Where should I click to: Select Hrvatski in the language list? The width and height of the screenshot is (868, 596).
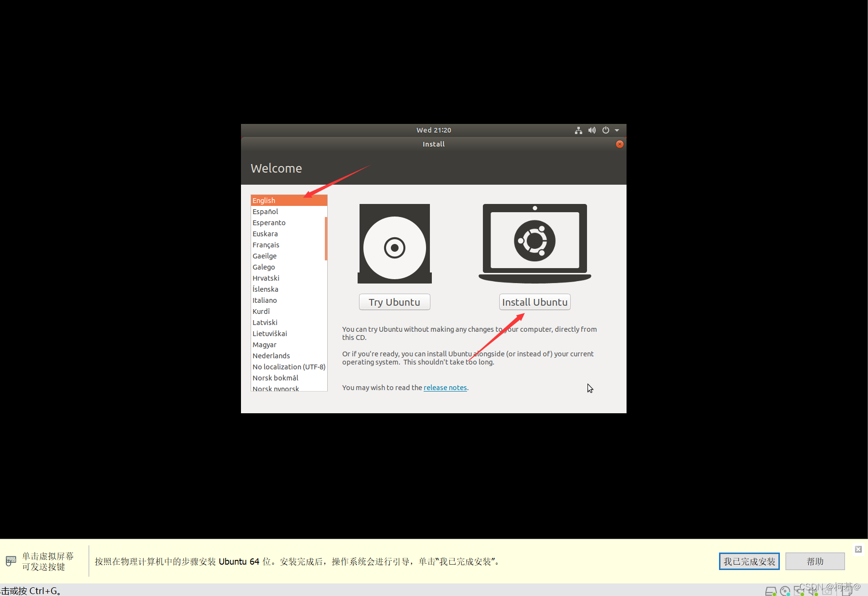coord(289,278)
